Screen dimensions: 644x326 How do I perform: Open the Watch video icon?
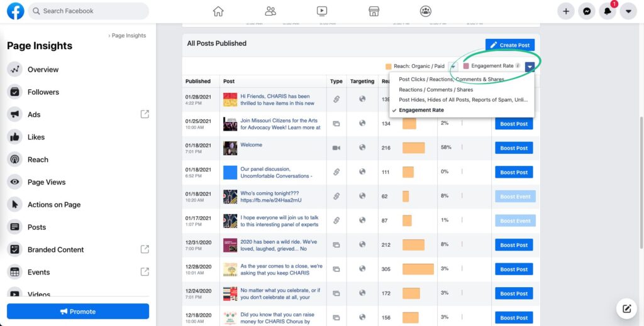[x=322, y=11]
